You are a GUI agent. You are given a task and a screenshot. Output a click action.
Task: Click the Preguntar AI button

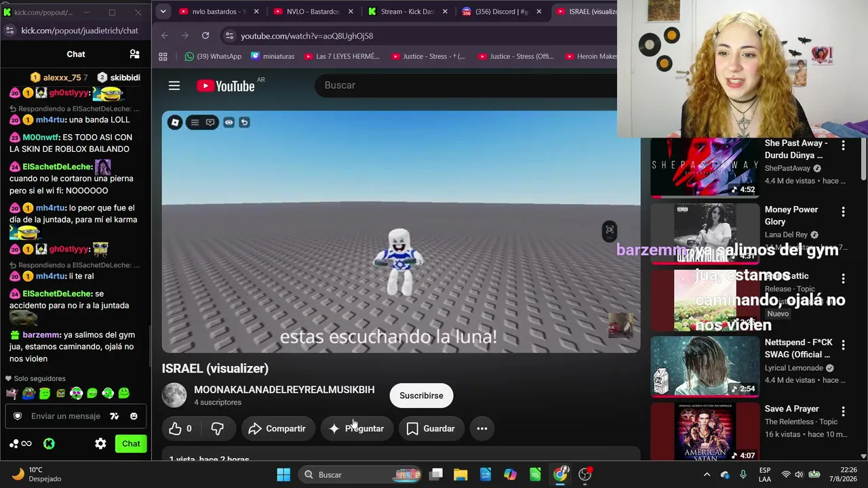(357, 428)
